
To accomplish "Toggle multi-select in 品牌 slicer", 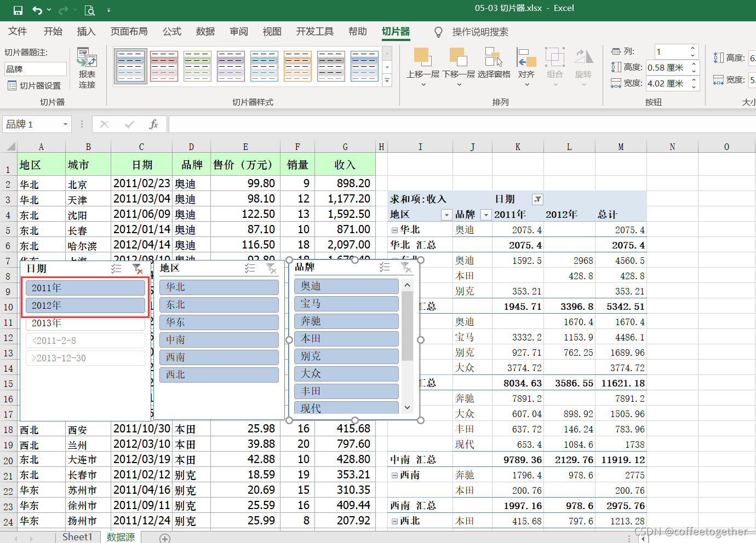I will 385,267.
